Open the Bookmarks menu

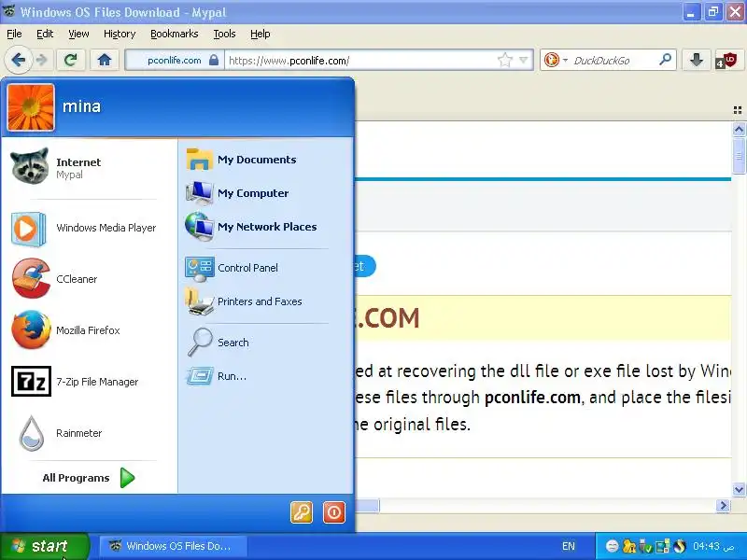point(175,34)
